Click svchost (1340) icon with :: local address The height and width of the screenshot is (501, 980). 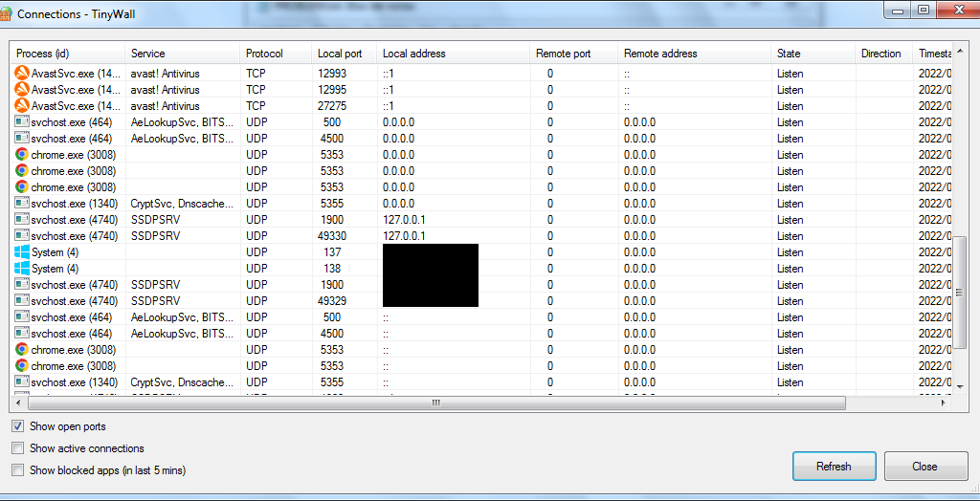pyautogui.click(x=22, y=381)
